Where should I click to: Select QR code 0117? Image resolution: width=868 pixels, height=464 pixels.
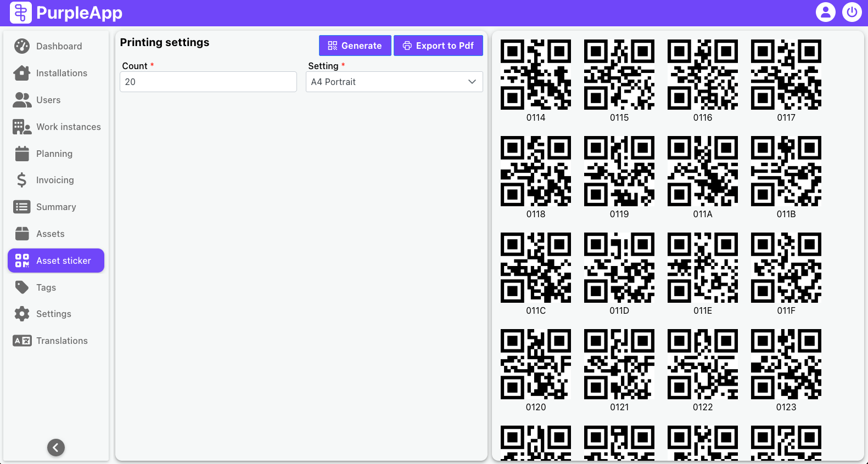click(786, 75)
